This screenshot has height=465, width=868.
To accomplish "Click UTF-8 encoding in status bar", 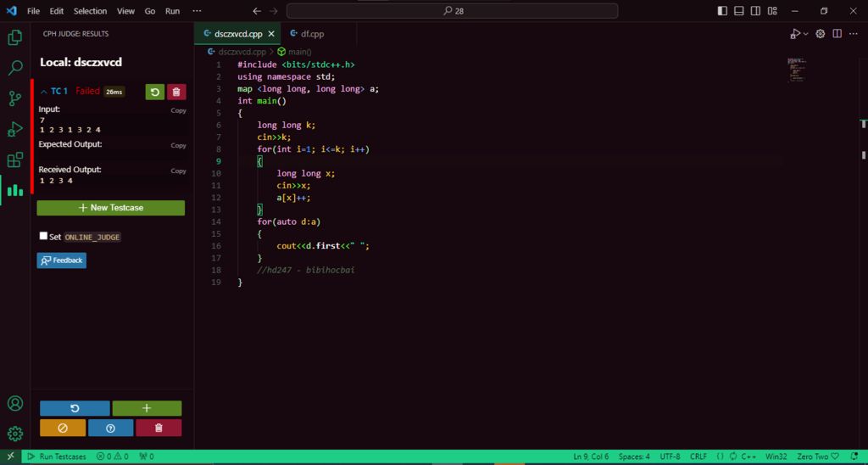I will coord(670,457).
